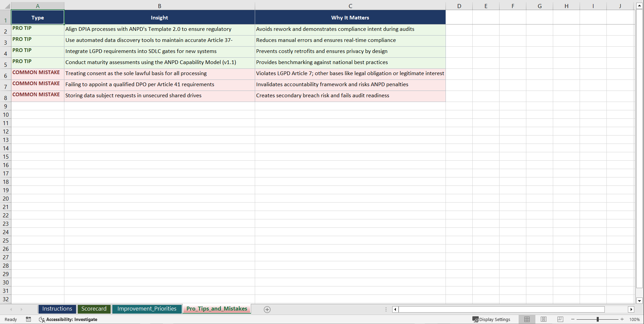Viewport: 644px width, 324px height.
Task: Select all cells using the corner button
Action: click(5, 6)
